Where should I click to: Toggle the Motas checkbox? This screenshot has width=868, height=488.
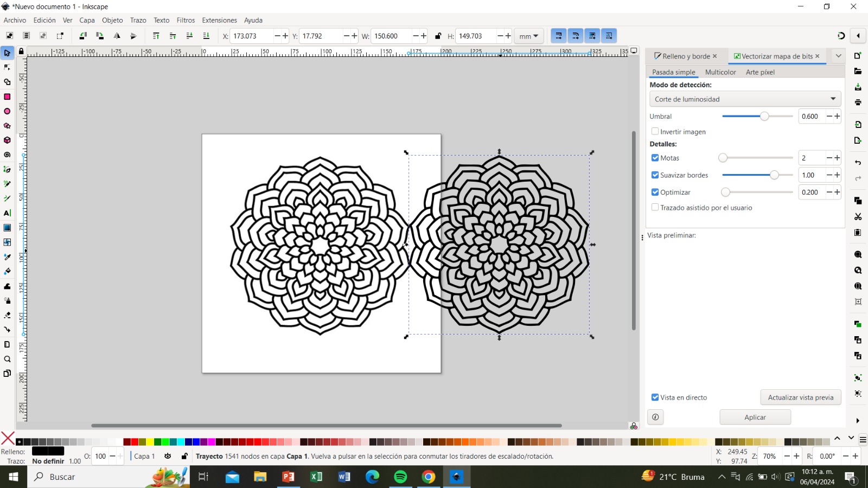(655, 158)
